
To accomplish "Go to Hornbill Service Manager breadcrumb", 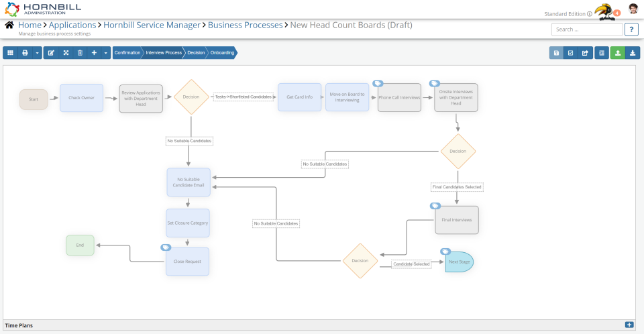I will tap(152, 25).
